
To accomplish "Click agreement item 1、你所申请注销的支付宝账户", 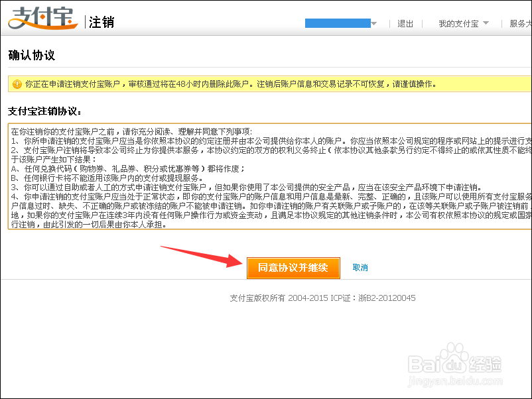I will pyautogui.click(x=271, y=141).
